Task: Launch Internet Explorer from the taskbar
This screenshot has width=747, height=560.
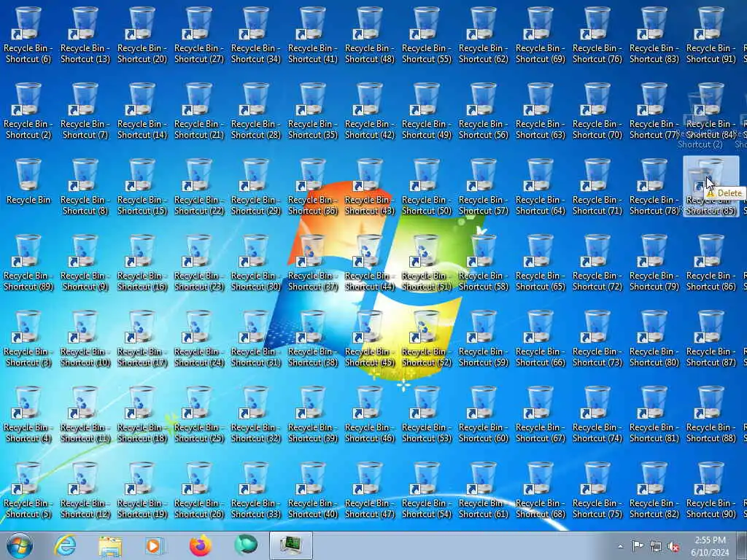Action: tap(65, 545)
